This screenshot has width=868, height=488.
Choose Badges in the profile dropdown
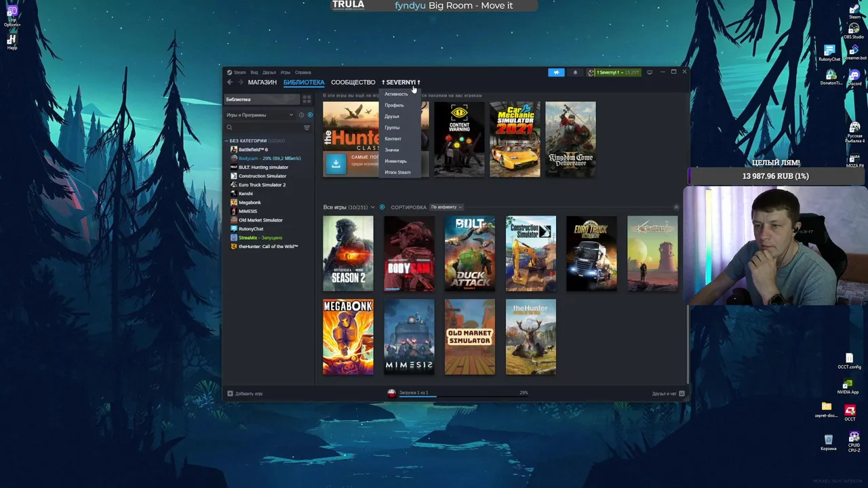pyautogui.click(x=392, y=150)
